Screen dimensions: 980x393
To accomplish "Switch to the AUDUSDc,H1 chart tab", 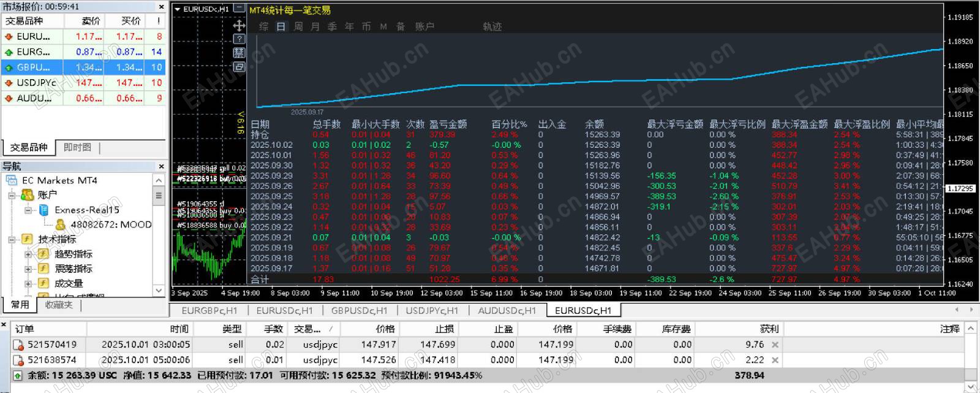I will (507, 310).
